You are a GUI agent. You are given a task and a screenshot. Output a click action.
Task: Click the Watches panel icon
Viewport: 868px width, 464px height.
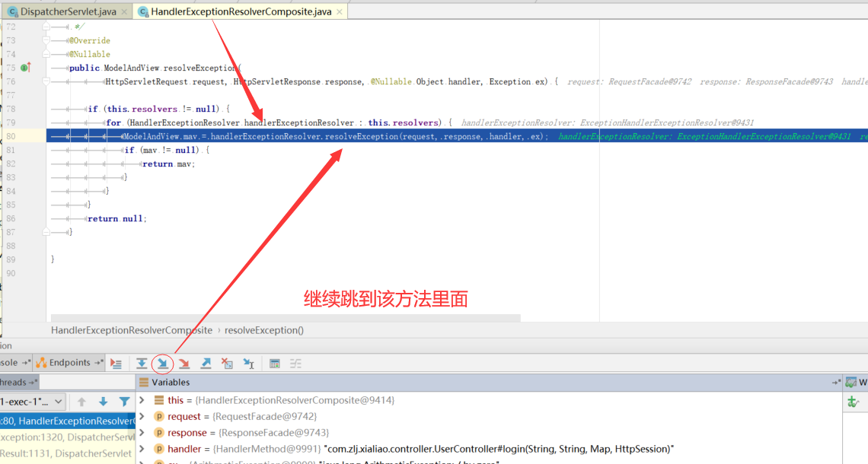click(x=850, y=382)
